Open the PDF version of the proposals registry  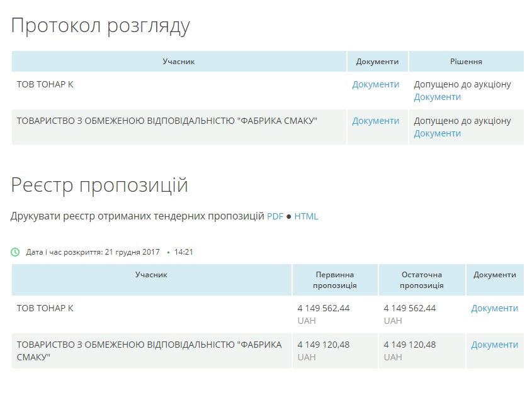point(274,216)
